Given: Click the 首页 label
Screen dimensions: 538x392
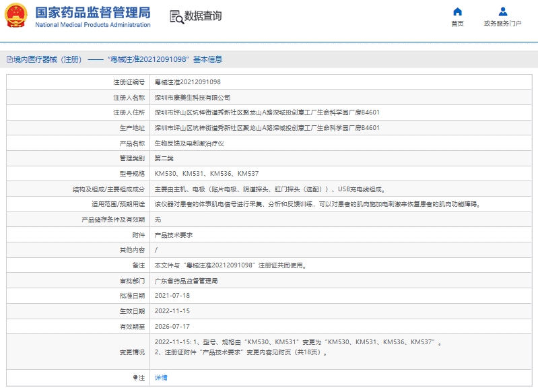Looking at the screenshot, I should (457, 24).
